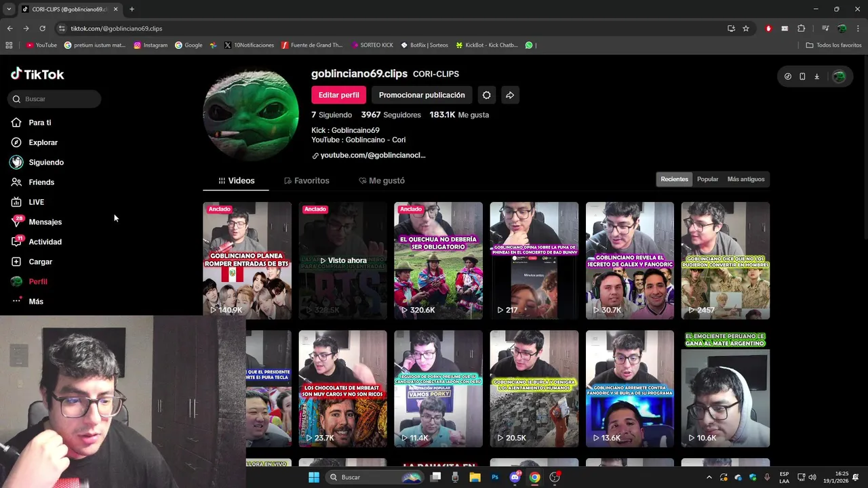Screen dimensions: 868x488
Task: Share the profile via arrow icon
Action: [x=510, y=95]
